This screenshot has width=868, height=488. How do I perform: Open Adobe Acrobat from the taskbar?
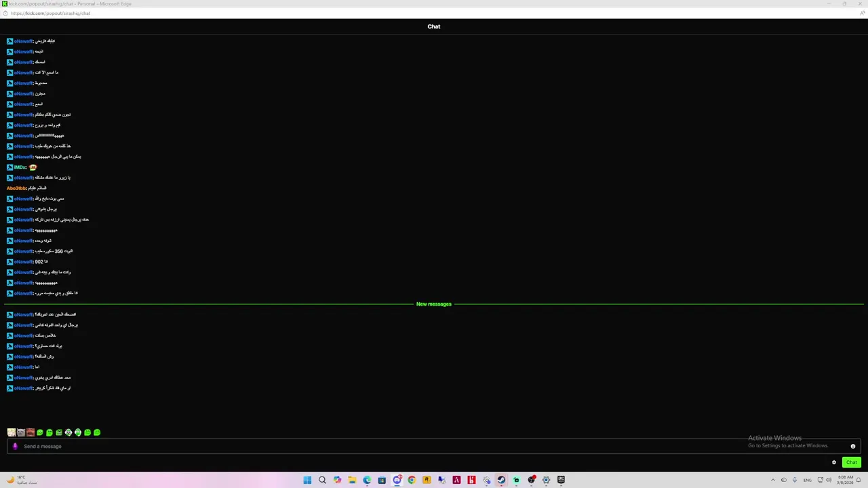(x=456, y=480)
